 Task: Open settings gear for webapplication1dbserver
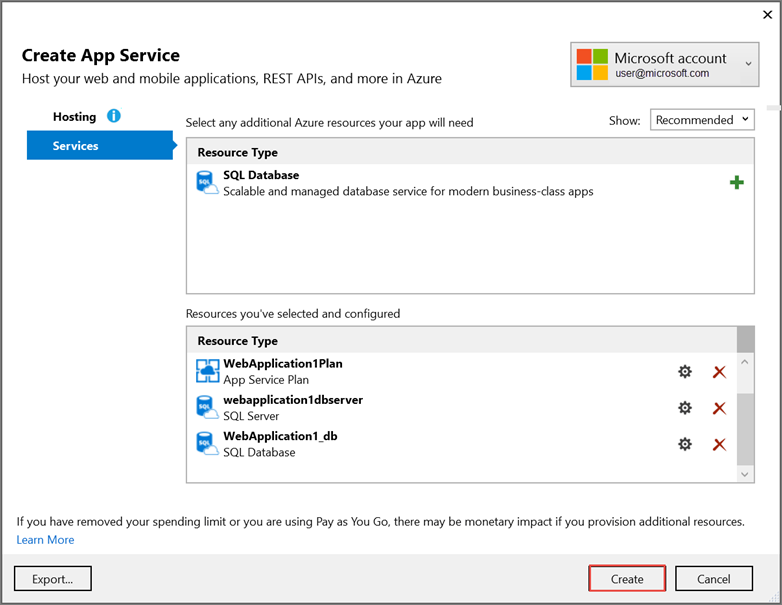685,408
